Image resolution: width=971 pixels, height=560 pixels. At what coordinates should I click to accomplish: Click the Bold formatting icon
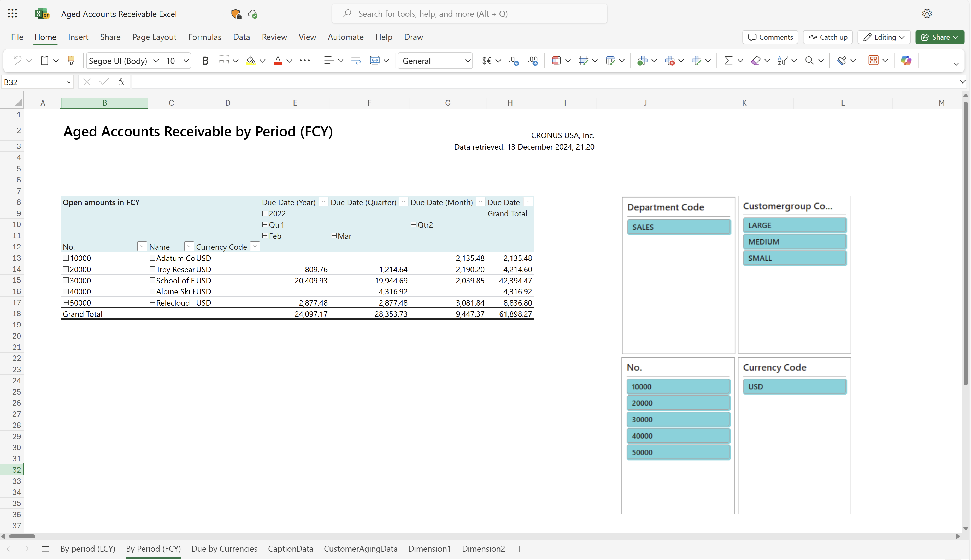206,60
